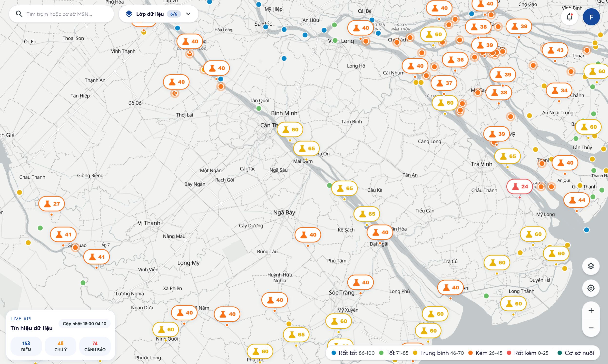Open the Lớp dữ liệu layers dropdown

coord(158,14)
